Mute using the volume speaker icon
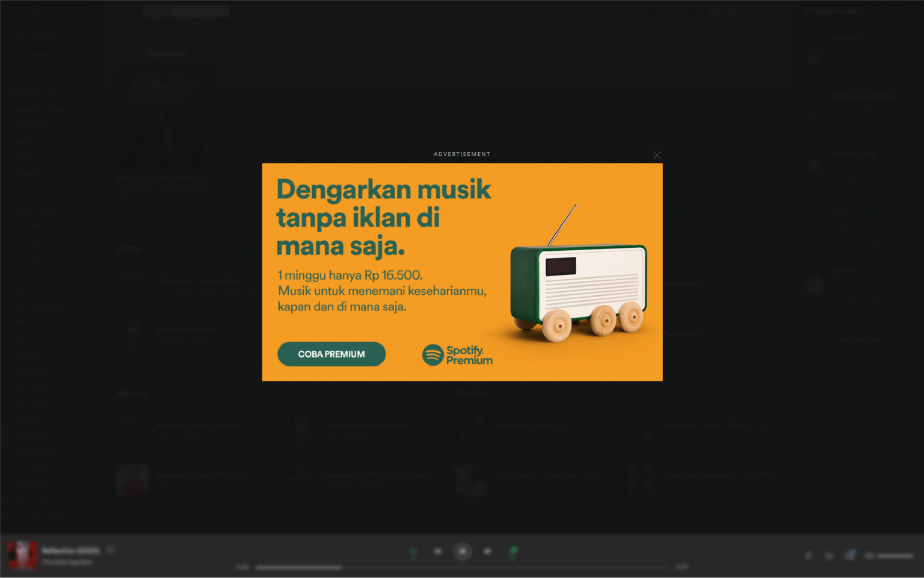The width and height of the screenshot is (924, 578). point(869,556)
